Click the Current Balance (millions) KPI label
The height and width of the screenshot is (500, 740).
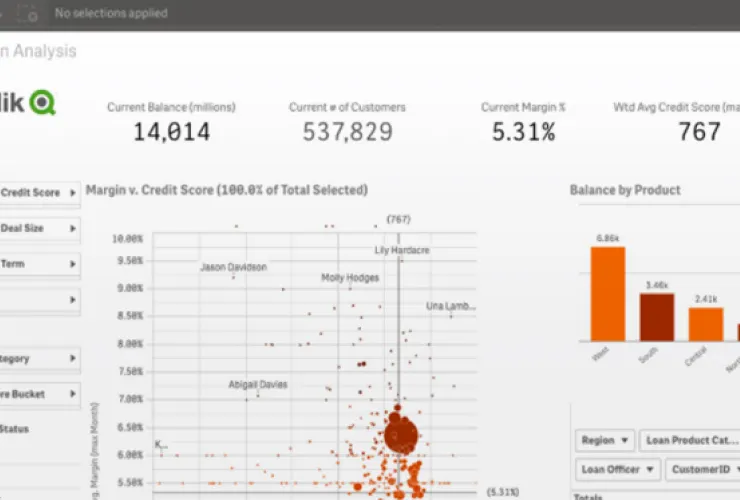coord(171,107)
